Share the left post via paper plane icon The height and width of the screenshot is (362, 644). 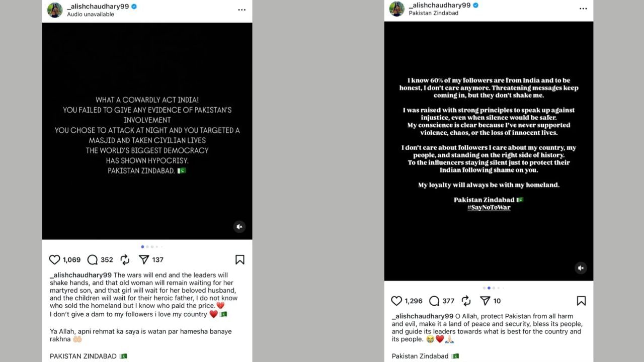pos(144,259)
